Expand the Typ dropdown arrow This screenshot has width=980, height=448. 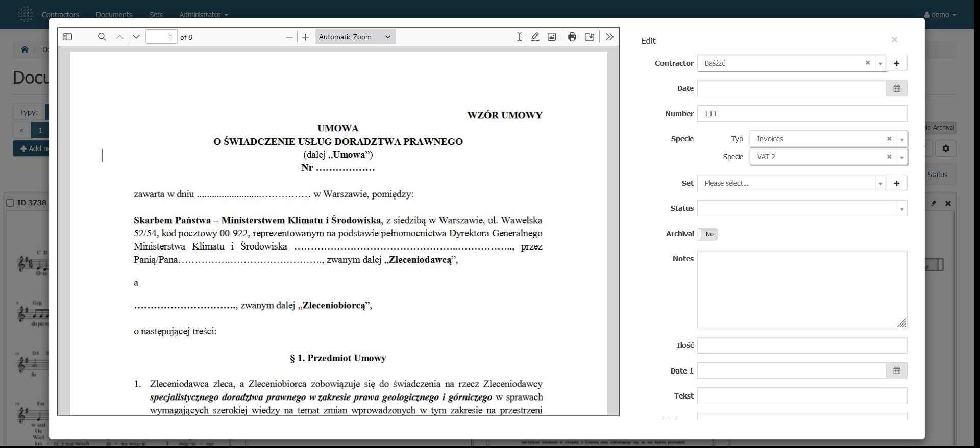click(902, 139)
